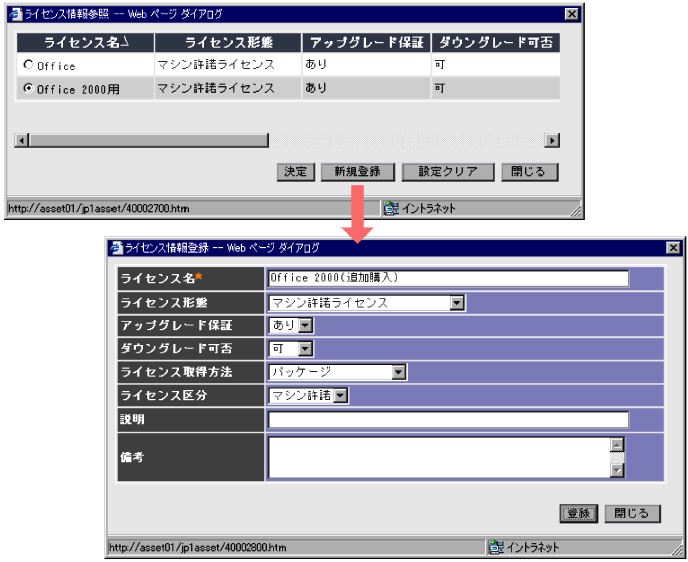Click 閉じる in the license registration dialog
The height and width of the screenshot is (562, 688).
pos(632,513)
